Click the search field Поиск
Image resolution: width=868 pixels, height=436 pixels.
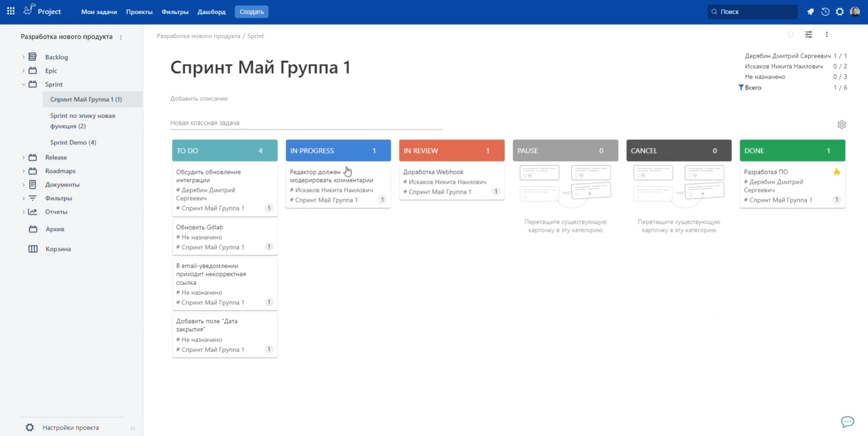click(752, 12)
